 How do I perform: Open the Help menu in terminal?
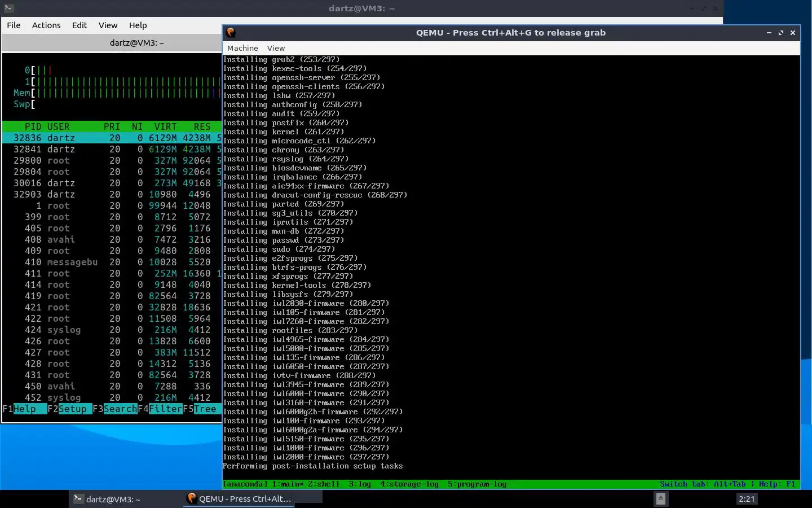tap(138, 25)
